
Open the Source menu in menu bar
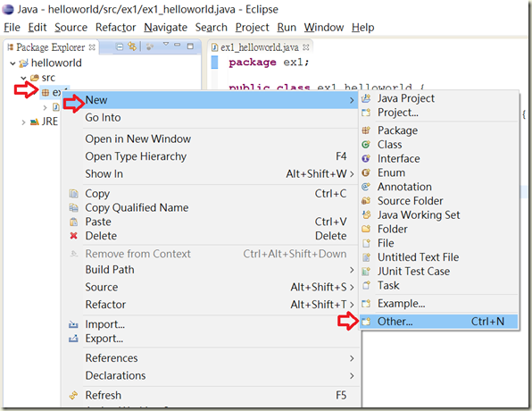click(x=71, y=27)
